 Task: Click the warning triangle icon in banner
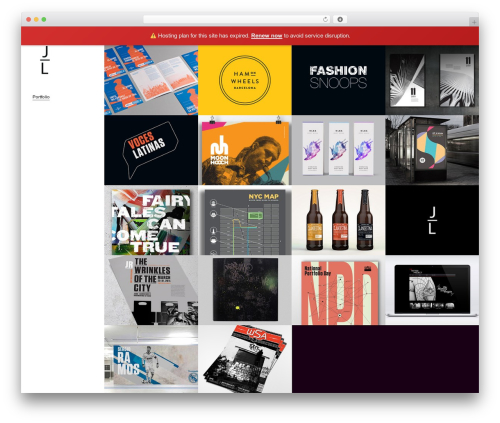(x=153, y=36)
